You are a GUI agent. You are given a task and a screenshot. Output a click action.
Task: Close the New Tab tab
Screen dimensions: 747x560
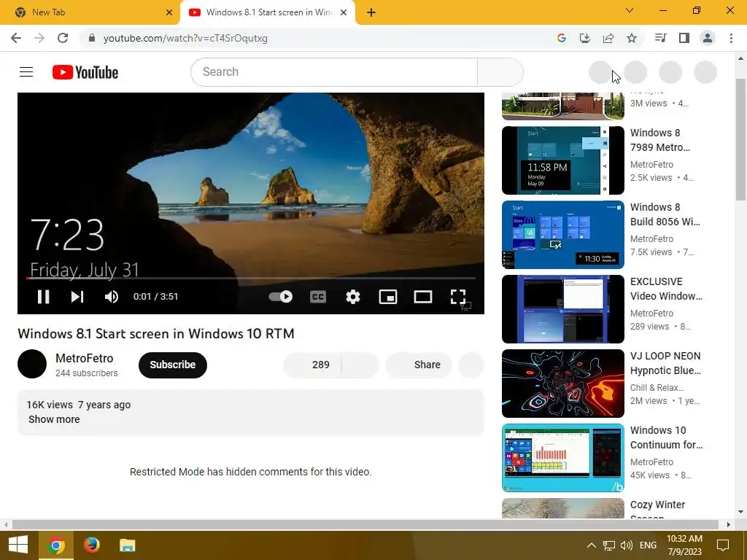tap(169, 12)
